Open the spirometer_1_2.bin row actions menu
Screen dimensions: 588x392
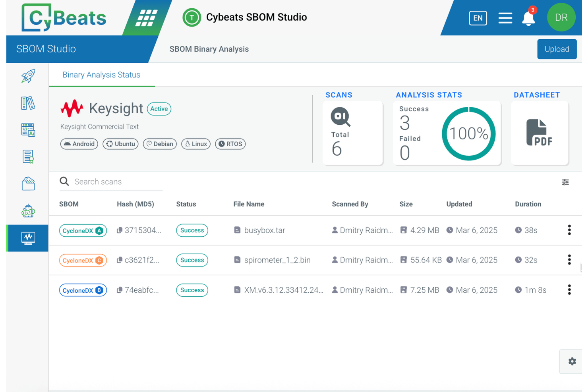[x=569, y=260]
